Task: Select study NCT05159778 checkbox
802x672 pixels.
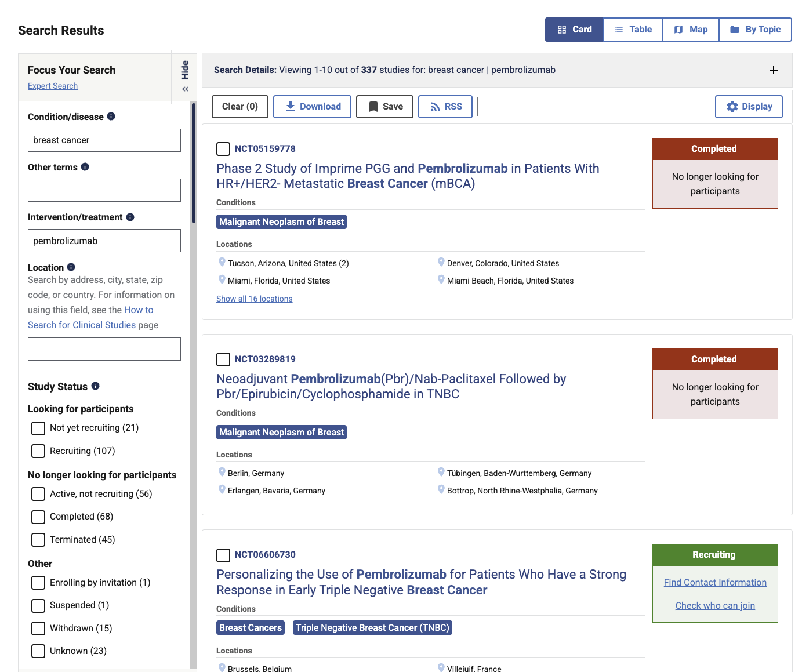Action: point(223,149)
